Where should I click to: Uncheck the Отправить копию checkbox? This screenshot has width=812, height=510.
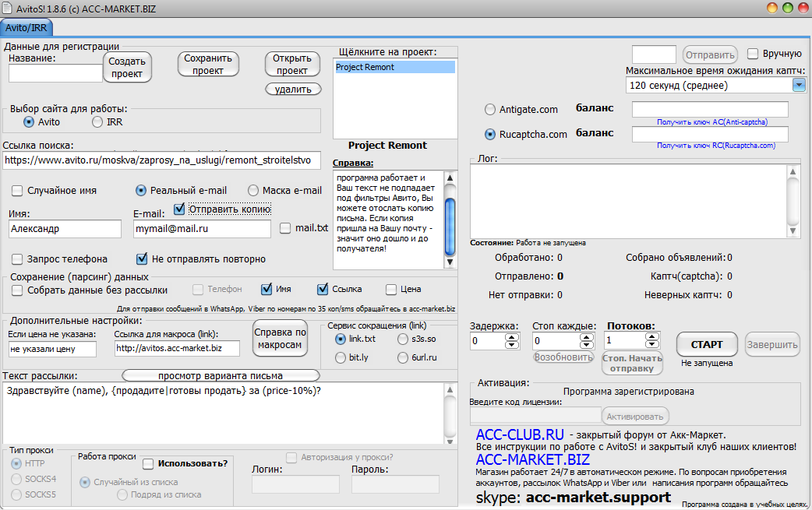pos(180,209)
